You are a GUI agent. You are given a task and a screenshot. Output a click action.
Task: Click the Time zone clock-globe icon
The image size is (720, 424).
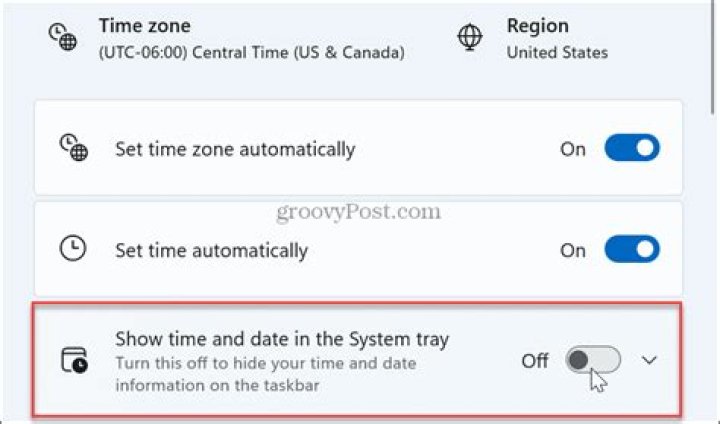pos(60,36)
